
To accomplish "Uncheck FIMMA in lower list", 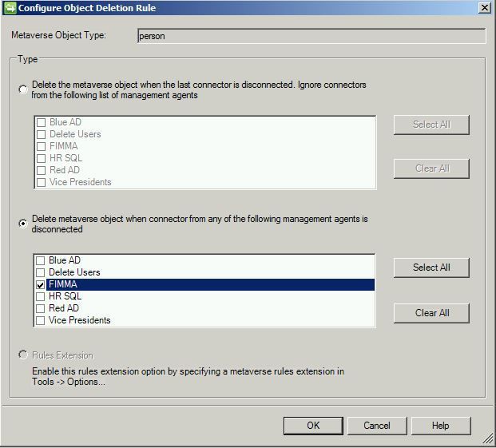I will pos(41,284).
